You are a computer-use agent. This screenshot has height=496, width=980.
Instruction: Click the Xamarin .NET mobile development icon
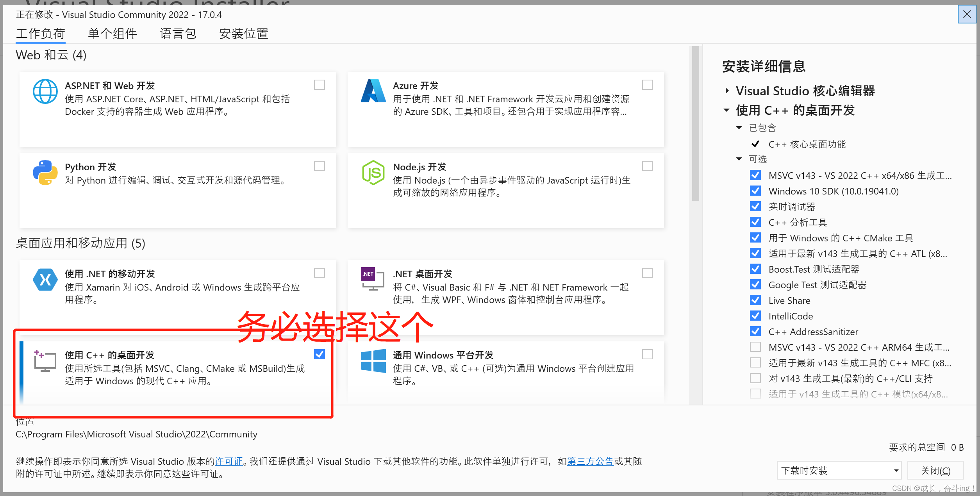[x=45, y=280]
